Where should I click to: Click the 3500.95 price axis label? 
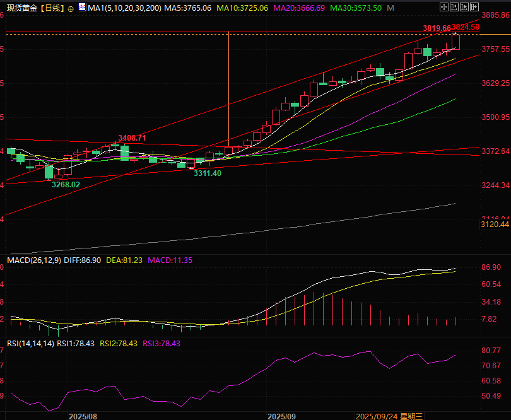tap(495, 117)
